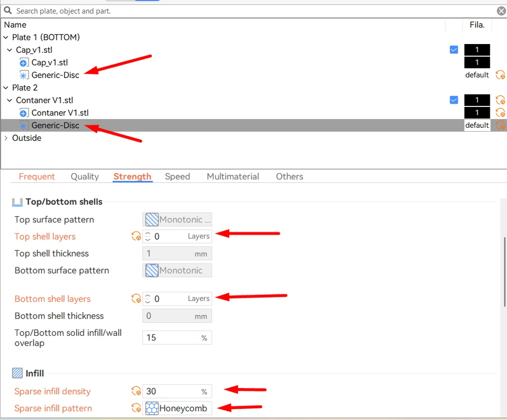Increase Top shell layers with stepper up arrow
Screen dimensions: 507x420
148,234
